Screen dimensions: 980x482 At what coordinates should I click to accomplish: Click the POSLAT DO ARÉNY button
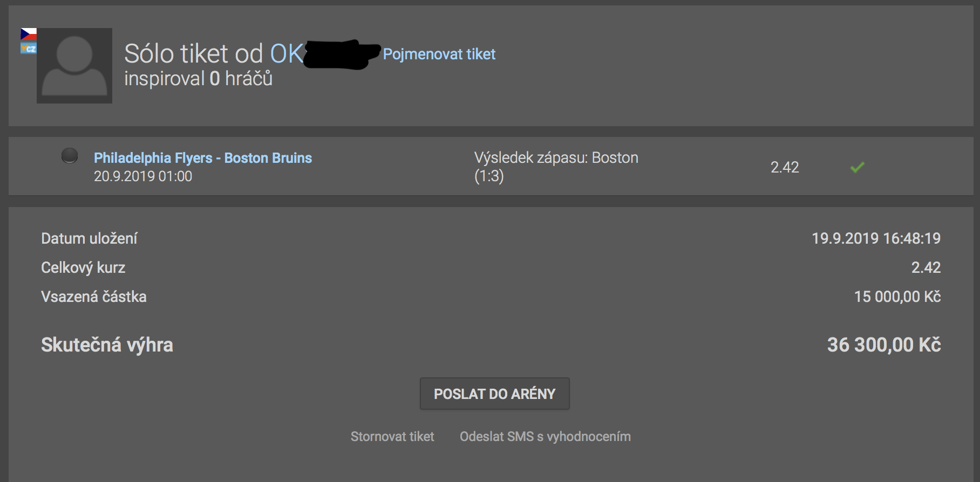(x=495, y=394)
